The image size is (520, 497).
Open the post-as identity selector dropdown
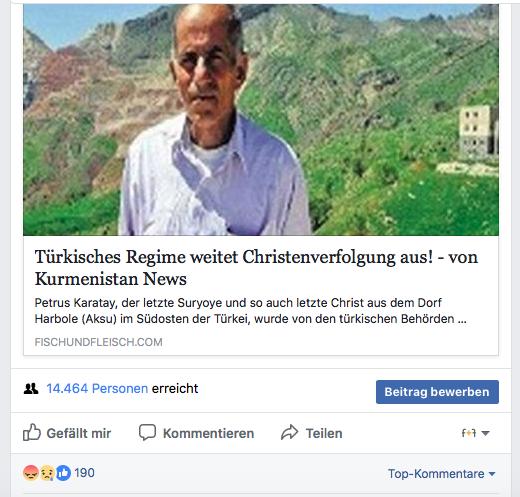tap(475, 433)
